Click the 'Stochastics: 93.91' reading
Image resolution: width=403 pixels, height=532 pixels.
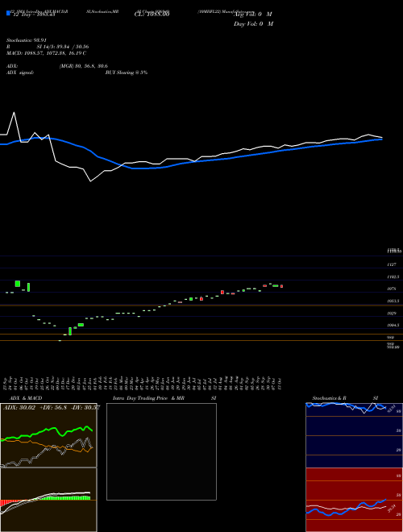coord(26,40)
